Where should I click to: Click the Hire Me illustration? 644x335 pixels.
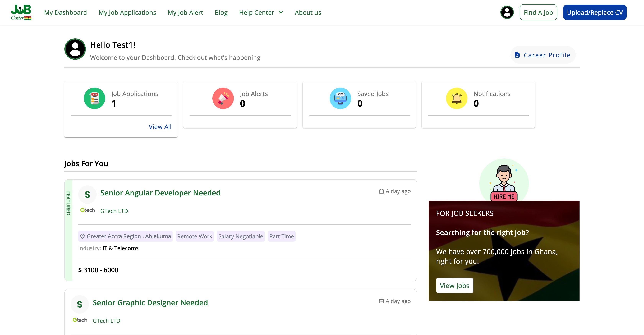(504, 182)
